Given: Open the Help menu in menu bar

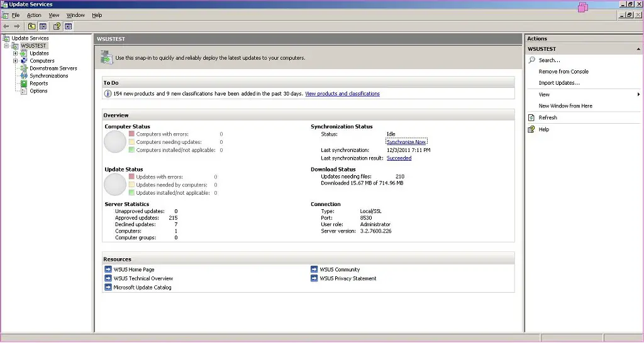Looking at the screenshot, I should coord(97,15).
